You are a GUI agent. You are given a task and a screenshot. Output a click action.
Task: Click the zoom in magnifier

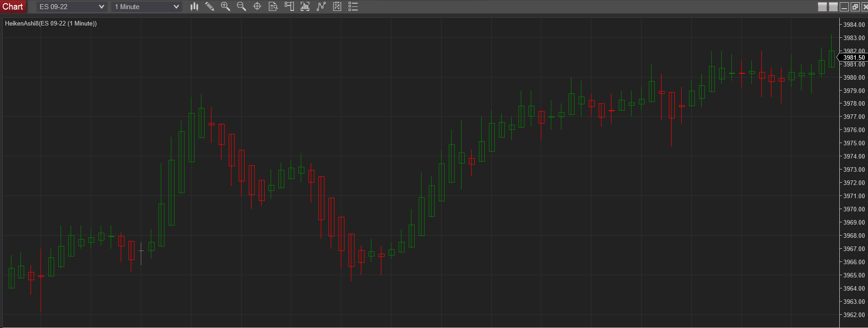pos(226,6)
